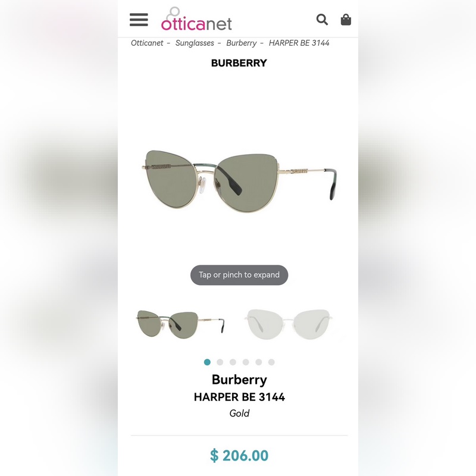The height and width of the screenshot is (476, 476).
Task: Select HARPER BE 3144 breadcrumb
Action: [299, 43]
